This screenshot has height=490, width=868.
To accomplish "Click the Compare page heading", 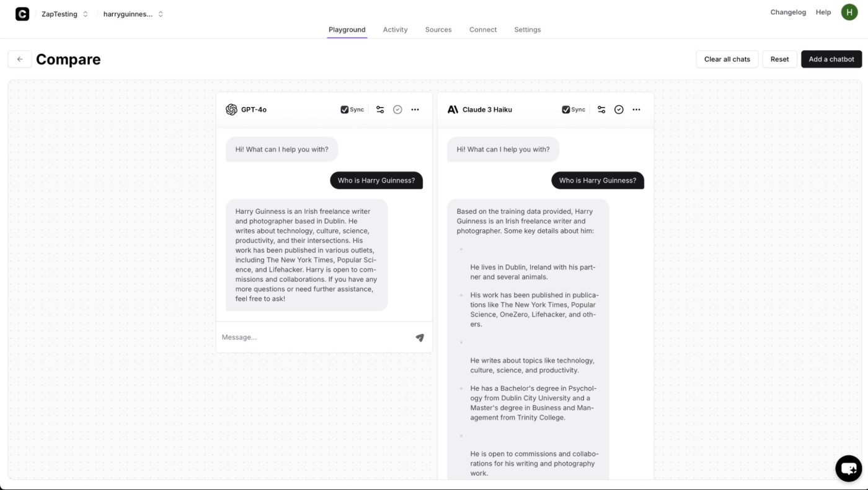I will (68, 59).
